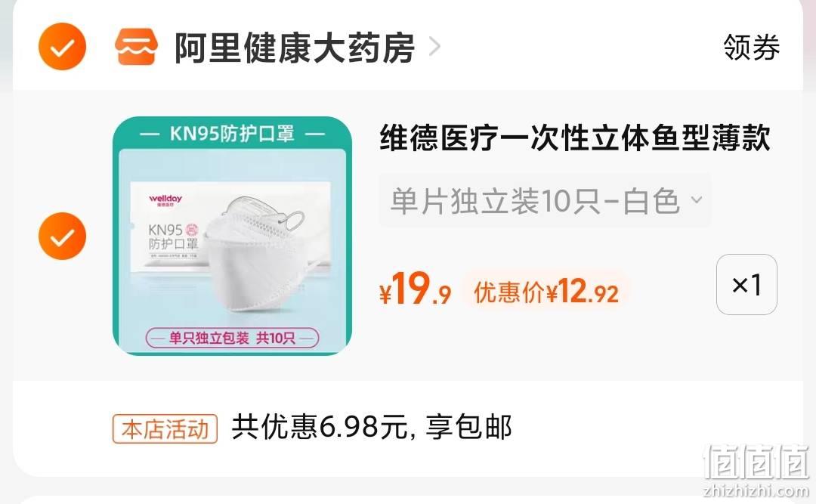The width and height of the screenshot is (816, 504).
Task: Tap the KN95防护口罩 banner on product image
Action: [232, 134]
